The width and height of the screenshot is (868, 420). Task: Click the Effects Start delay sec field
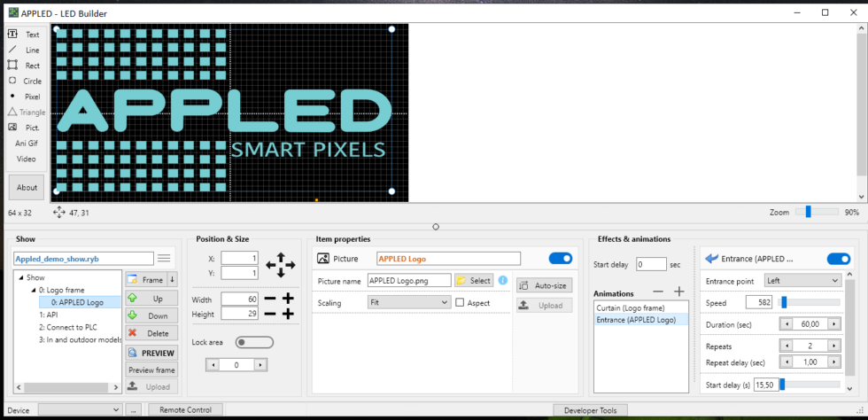pos(651,264)
